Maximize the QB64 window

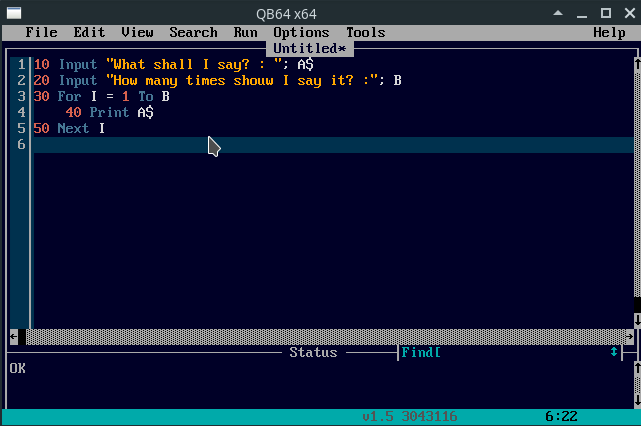[x=606, y=13]
